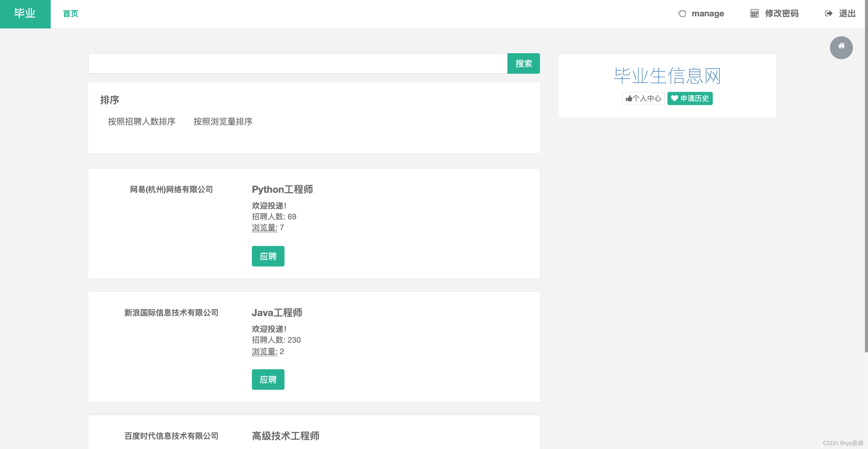Apply with 应聘 for Python工程师
Image resolution: width=868 pixels, height=449 pixels.
(x=268, y=256)
